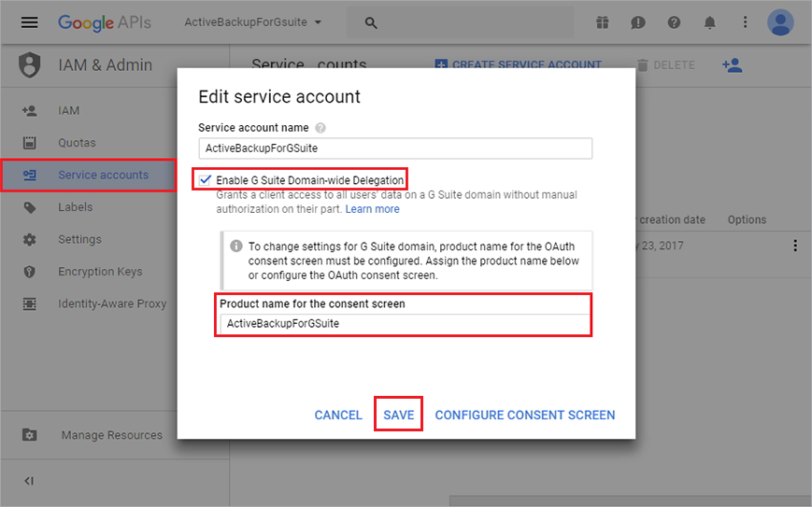Click the IAM add-person icon
812x507 pixels.
tap(30, 111)
